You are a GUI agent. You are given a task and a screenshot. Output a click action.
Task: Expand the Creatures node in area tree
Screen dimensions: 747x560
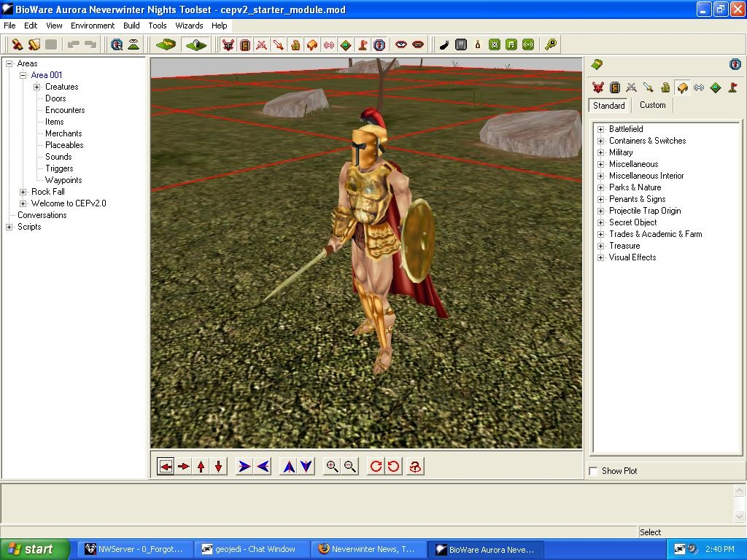[x=36, y=87]
